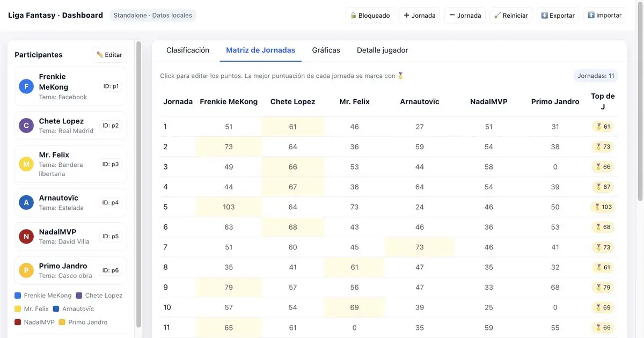The width and height of the screenshot is (644, 338).
Task: Click the upload arrow icon on Importar
Action: (591, 16)
